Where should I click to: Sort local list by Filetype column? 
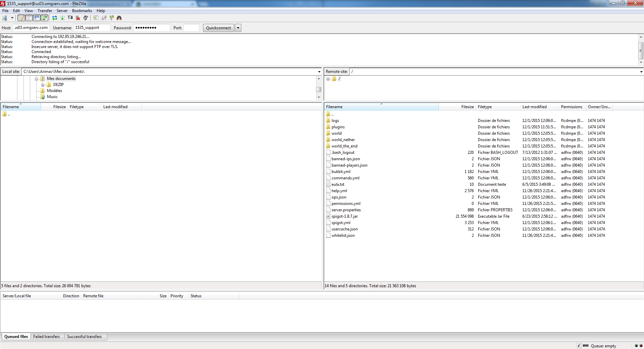tap(84, 107)
